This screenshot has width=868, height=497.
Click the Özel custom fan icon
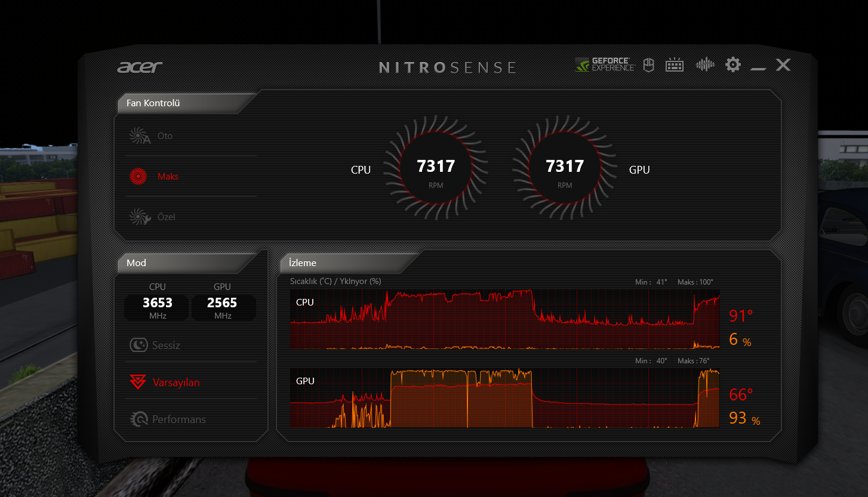pos(139,217)
